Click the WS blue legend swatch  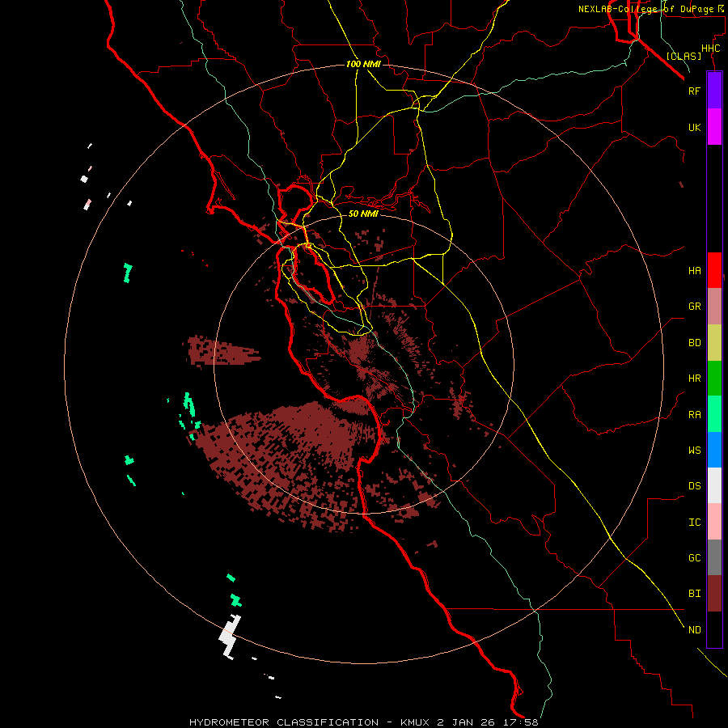714,450
